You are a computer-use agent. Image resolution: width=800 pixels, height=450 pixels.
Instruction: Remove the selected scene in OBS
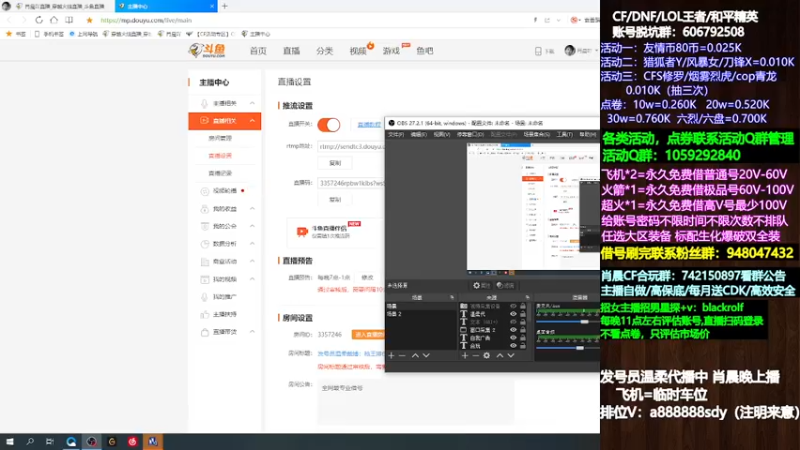click(402, 356)
